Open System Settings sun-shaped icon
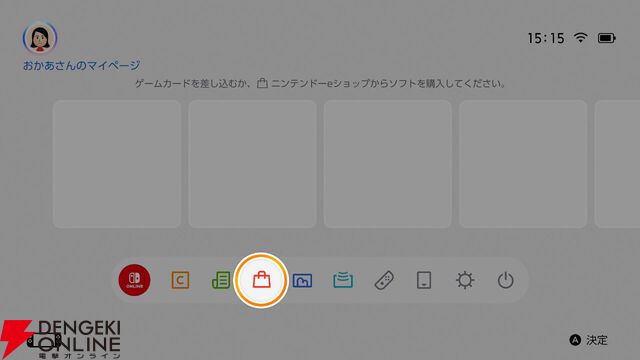This screenshot has height=360, width=640. (465, 280)
